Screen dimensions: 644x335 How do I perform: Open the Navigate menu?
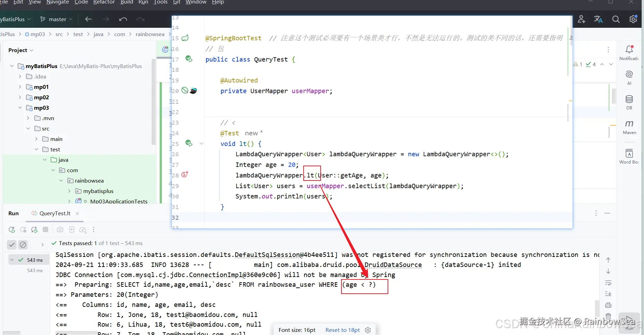click(x=58, y=2)
